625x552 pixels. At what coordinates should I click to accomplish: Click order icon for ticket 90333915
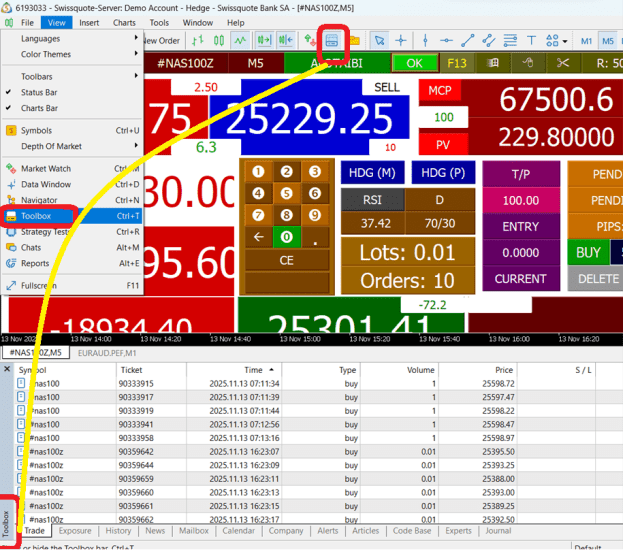(21, 383)
